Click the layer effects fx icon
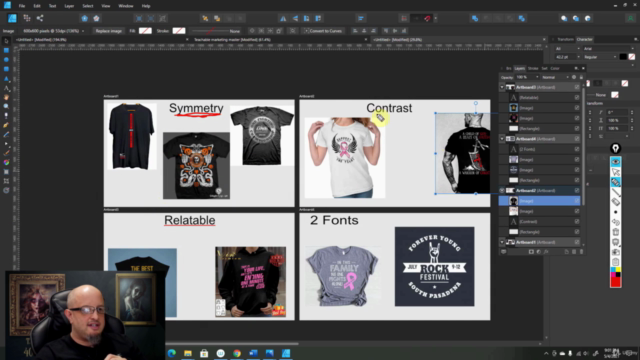Image resolution: width=640 pixels, height=360 pixels. click(546, 252)
